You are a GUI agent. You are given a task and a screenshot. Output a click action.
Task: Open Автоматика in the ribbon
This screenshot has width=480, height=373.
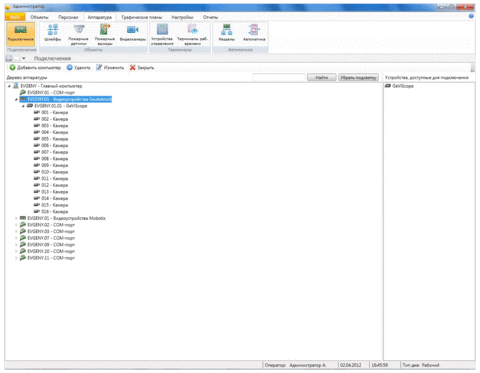pyautogui.click(x=254, y=33)
